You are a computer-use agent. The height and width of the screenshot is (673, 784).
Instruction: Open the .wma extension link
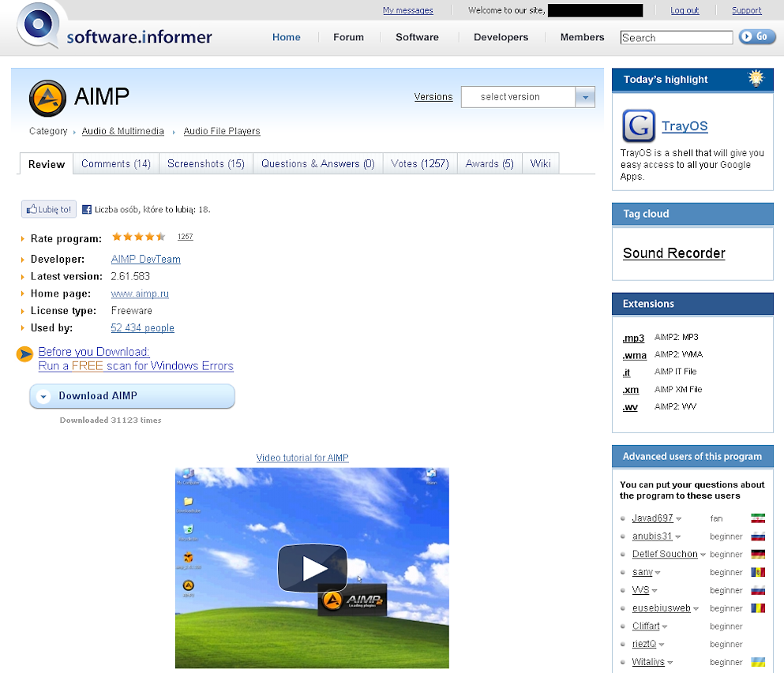pos(635,356)
